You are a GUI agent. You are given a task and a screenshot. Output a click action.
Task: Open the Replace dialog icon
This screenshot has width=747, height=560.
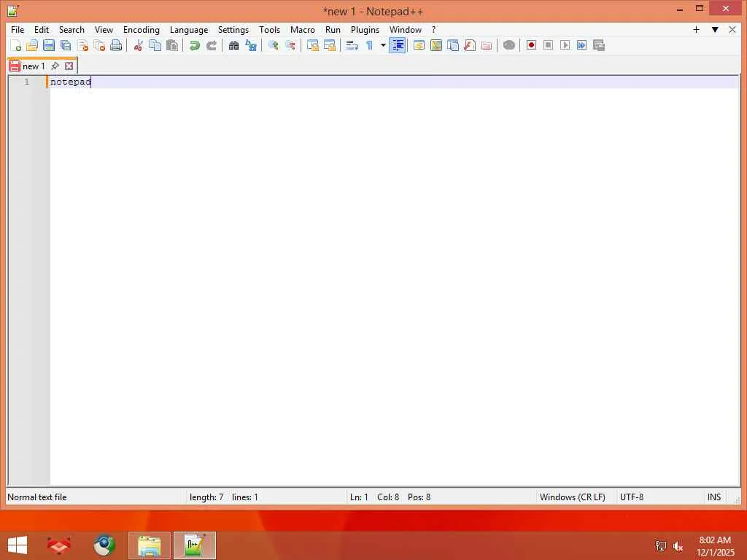[x=251, y=45]
